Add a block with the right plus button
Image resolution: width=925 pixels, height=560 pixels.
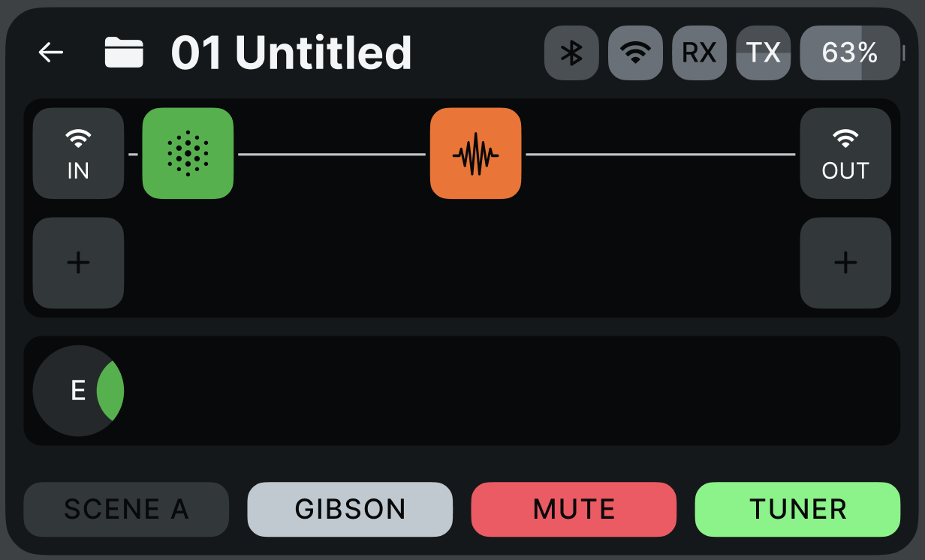pos(845,263)
